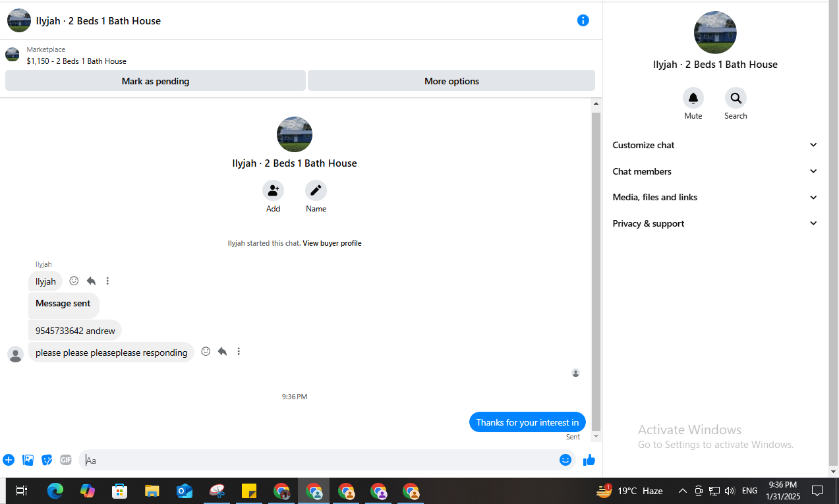Open File Explorer from taskbar
The image size is (839, 504).
[x=152, y=491]
